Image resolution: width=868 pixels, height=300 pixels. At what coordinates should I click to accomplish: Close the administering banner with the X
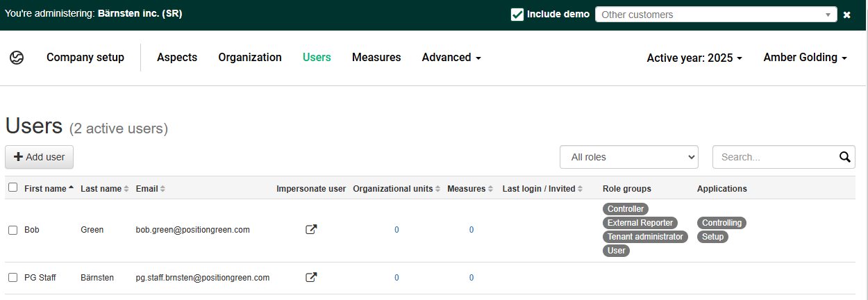tap(847, 15)
